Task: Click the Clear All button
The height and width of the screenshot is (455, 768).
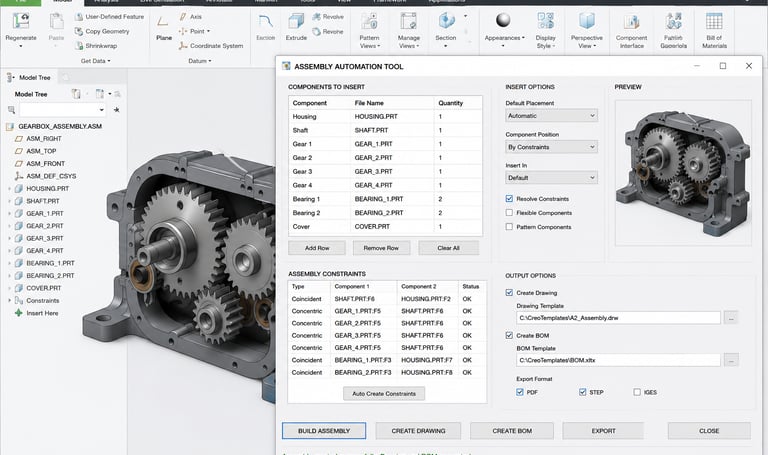Action: pyautogui.click(x=448, y=248)
